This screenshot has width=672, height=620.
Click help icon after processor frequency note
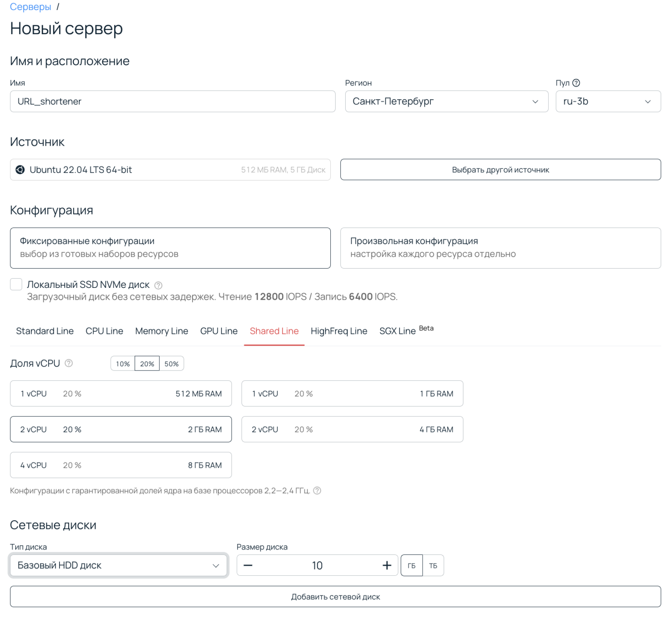317,490
